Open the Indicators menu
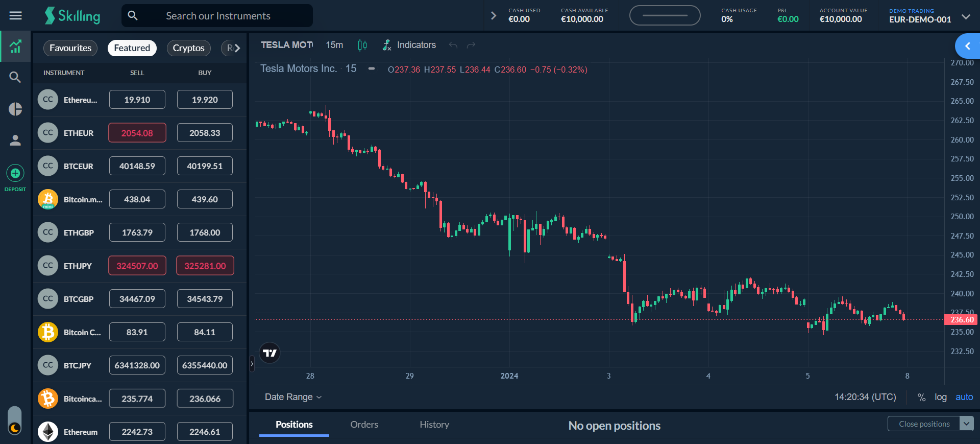 409,45
